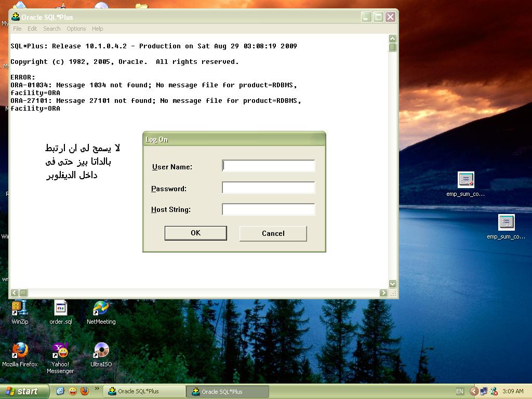Click the vertical scrollbar down arrow
Viewport: 532px width, 399px height.
pyautogui.click(x=392, y=284)
